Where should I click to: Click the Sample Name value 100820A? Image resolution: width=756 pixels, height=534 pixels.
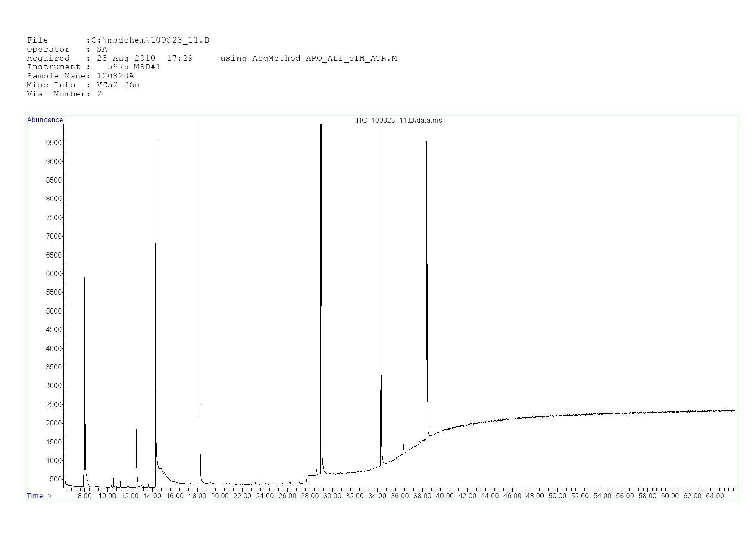(x=115, y=76)
